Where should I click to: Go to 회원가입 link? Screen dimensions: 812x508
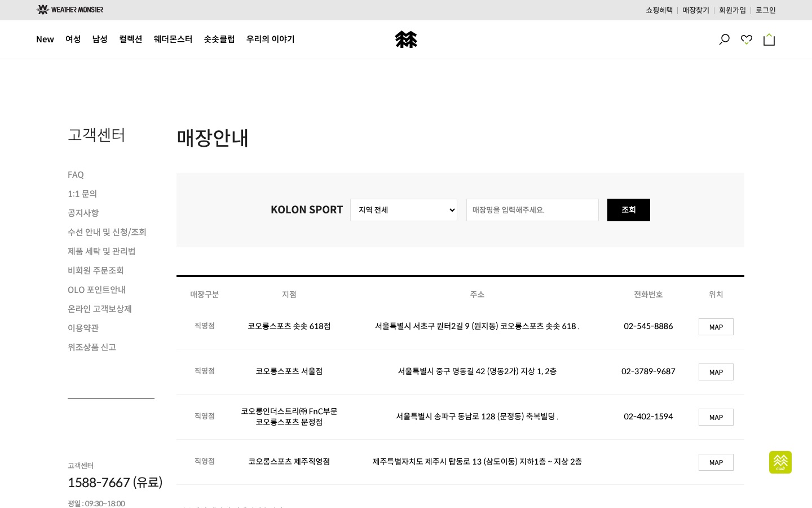732,10
